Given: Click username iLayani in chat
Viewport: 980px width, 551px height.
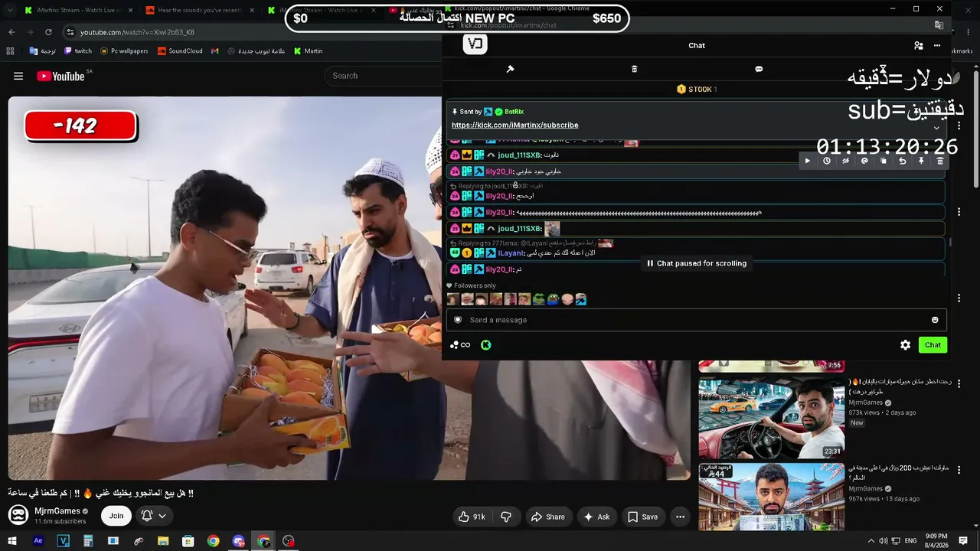Looking at the screenshot, I should point(511,253).
